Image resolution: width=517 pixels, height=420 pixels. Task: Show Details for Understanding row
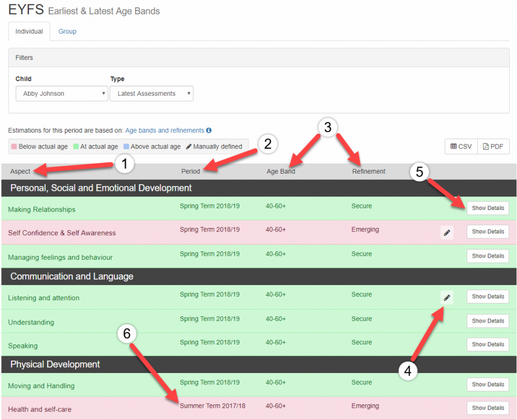point(487,321)
